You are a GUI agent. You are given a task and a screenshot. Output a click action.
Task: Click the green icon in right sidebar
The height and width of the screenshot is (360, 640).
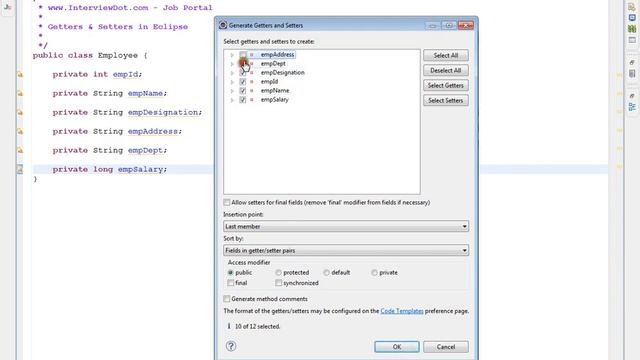pyautogui.click(x=632, y=29)
